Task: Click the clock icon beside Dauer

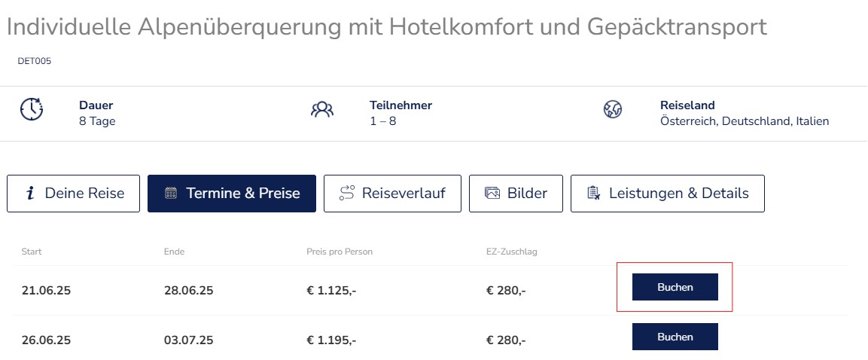Action: (x=32, y=110)
